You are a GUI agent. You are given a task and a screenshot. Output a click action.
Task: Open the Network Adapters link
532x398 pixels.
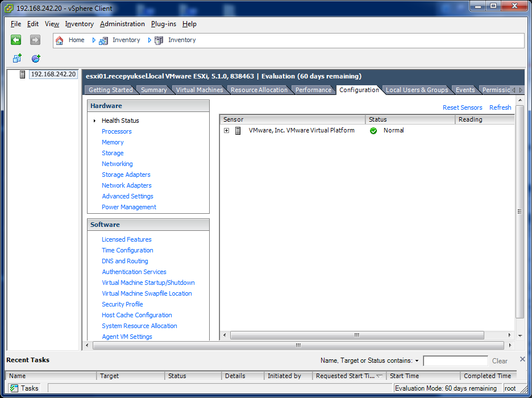click(127, 185)
